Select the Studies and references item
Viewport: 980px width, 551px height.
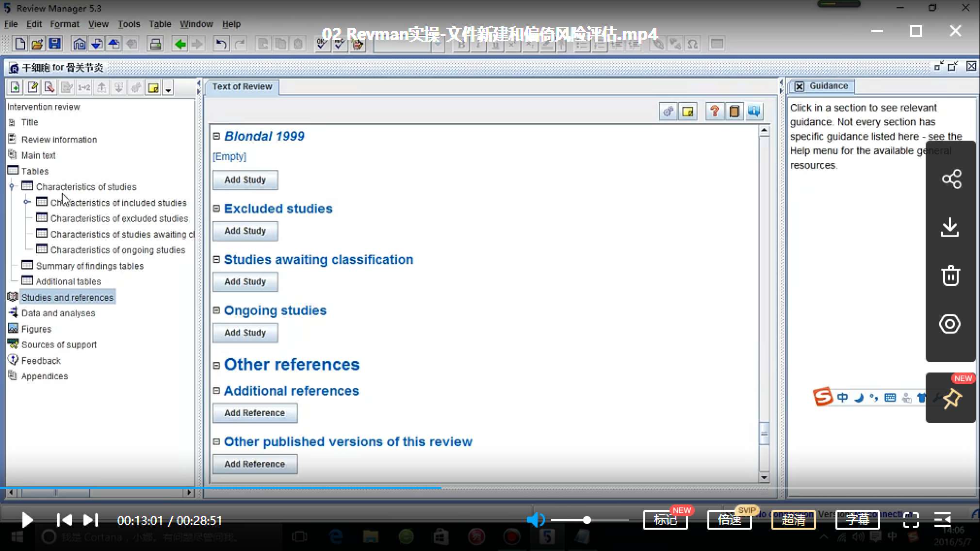click(x=67, y=297)
